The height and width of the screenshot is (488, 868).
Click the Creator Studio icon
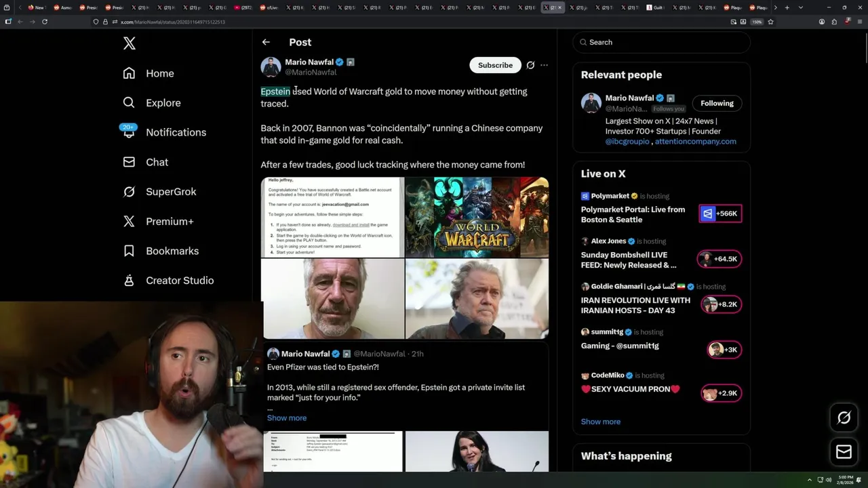[129, 281]
